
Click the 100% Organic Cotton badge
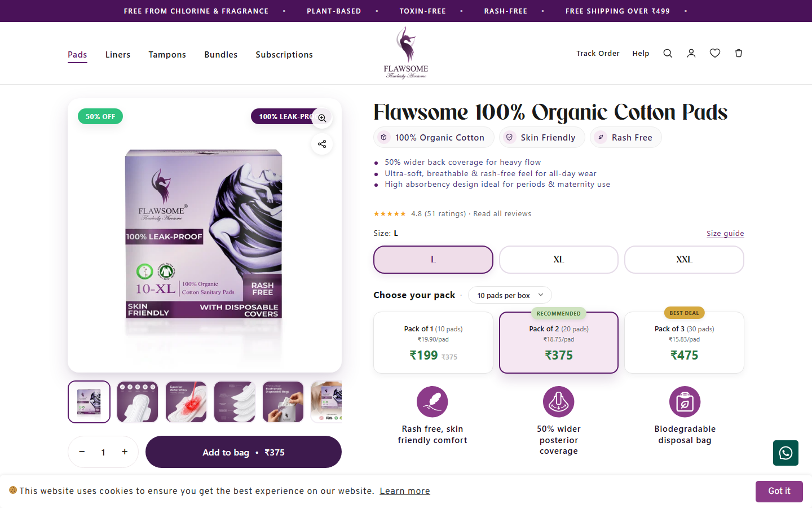434,138
